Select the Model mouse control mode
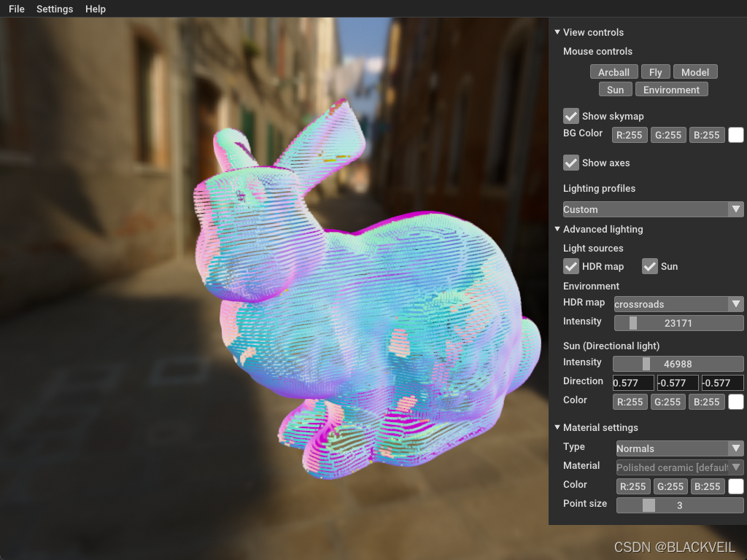The width and height of the screenshot is (747, 560). point(694,71)
